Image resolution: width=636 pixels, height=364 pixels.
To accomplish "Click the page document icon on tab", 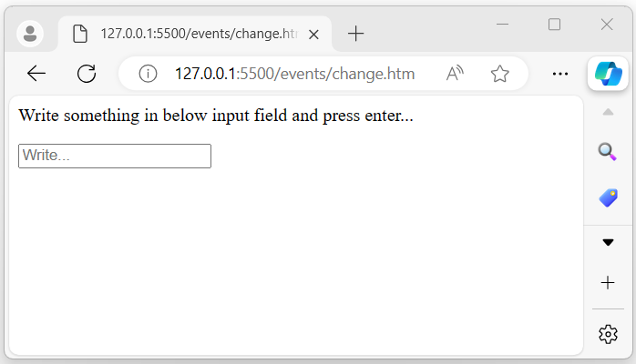I will (x=80, y=34).
